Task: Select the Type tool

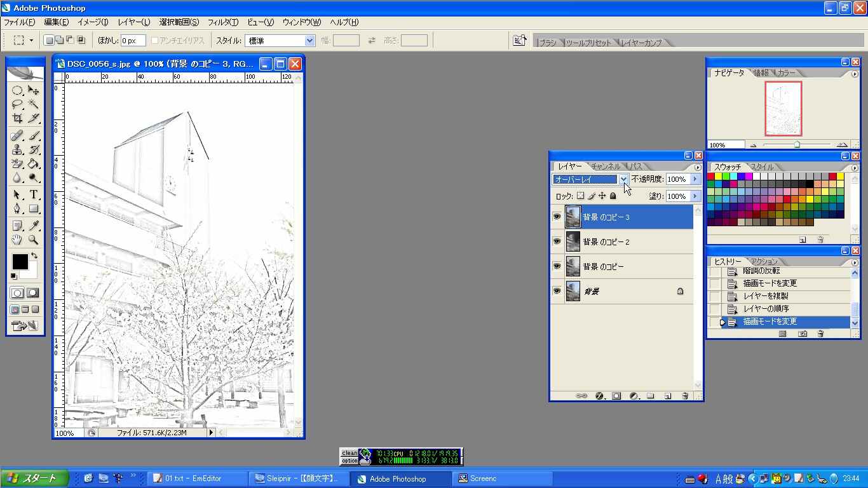Action: click(x=34, y=195)
